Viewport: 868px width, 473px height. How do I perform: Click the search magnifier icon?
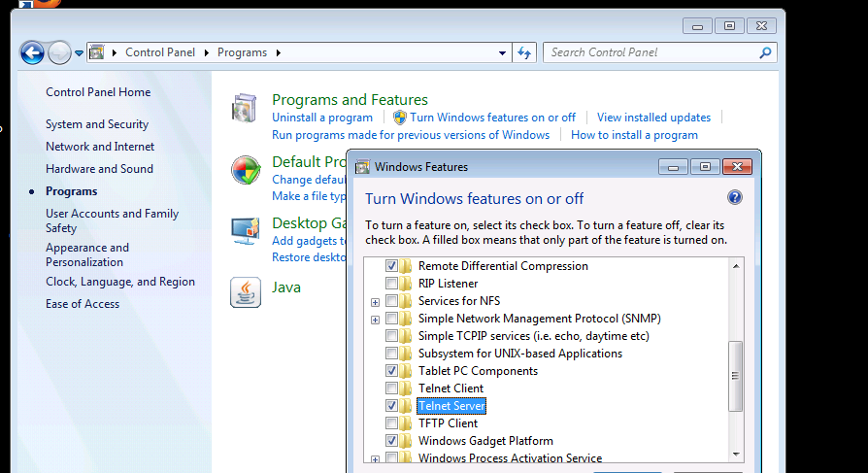pyautogui.click(x=765, y=52)
